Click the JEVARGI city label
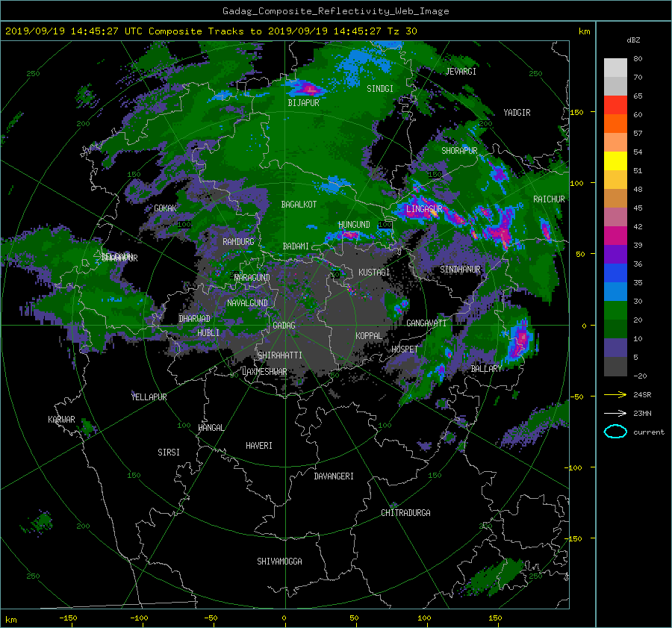Image resolution: width=672 pixels, height=628 pixels. [461, 72]
